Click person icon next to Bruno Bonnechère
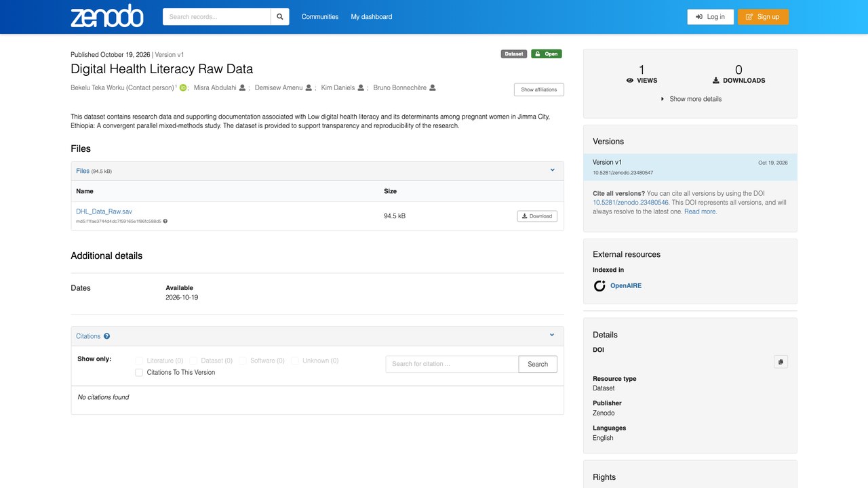The width and height of the screenshot is (868, 488). (x=433, y=88)
